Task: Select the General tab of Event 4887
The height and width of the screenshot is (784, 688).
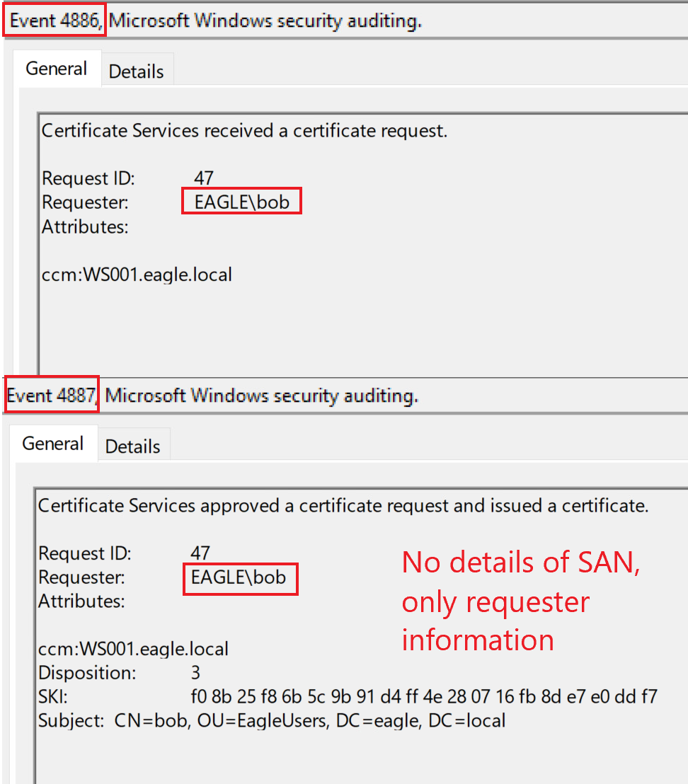Action: (x=52, y=444)
